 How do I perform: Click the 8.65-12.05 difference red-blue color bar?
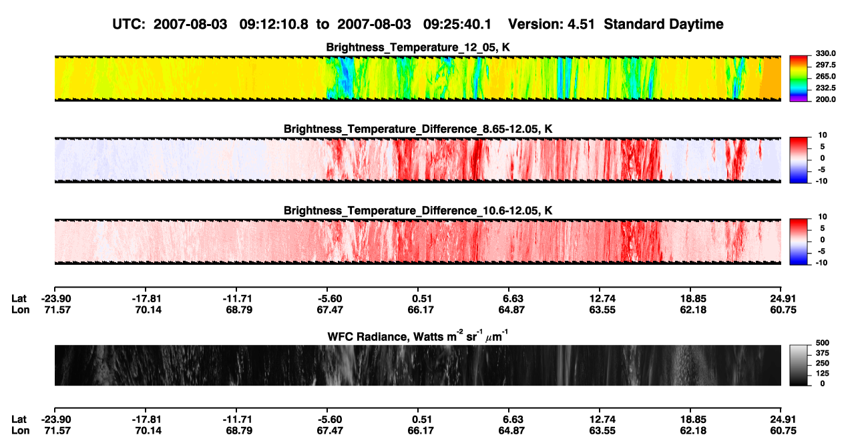798,160
